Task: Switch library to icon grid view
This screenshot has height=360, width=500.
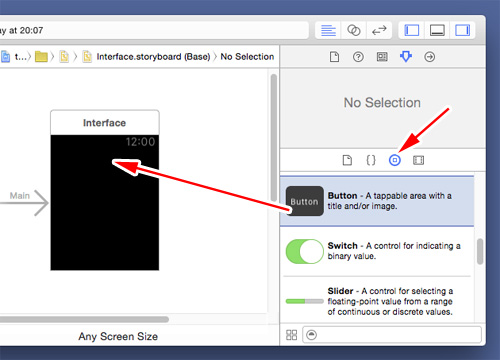Action: (x=291, y=335)
